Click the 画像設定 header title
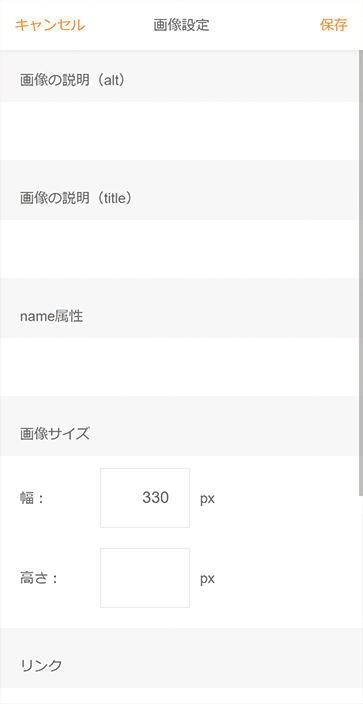363x704 pixels. pyautogui.click(x=182, y=25)
